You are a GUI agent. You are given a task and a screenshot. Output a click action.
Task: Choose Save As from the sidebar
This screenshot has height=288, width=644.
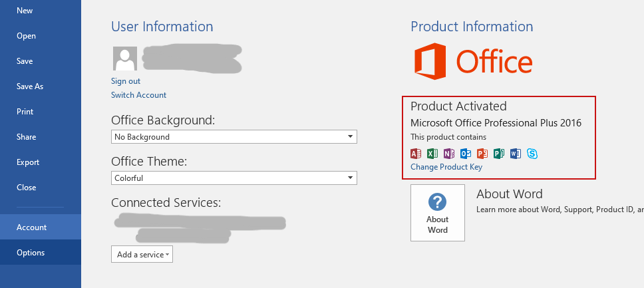tap(41, 86)
